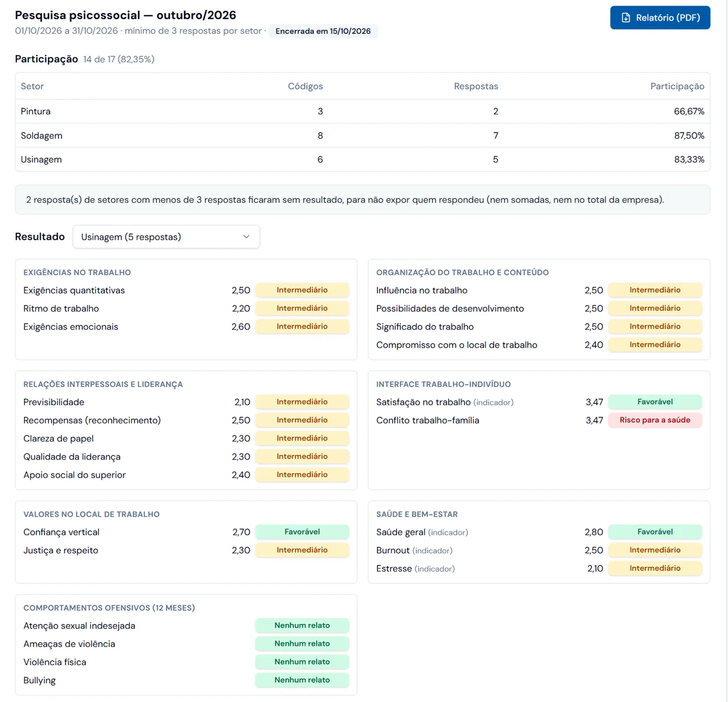Click the chevron arrow in Usinagem selector
This screenshot has width=728, height=702.
[246, 237]
